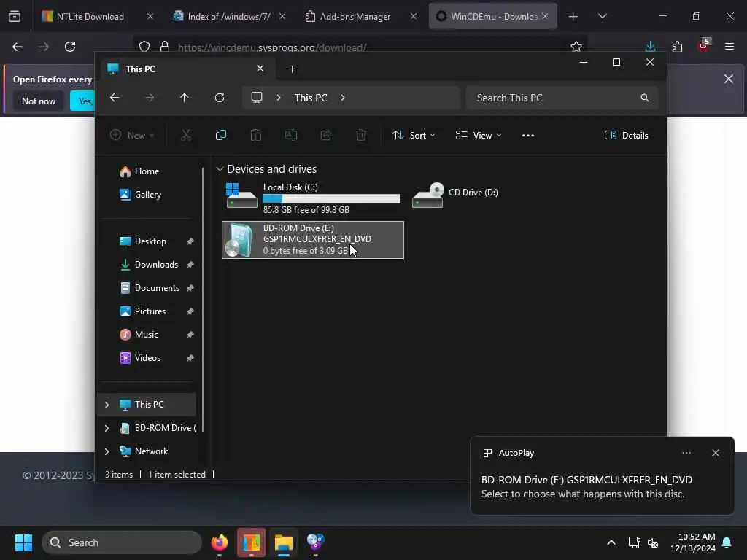747x560 pixels.
Task: Add a new File Explorer tab
Action: click(x=292, y=69)
